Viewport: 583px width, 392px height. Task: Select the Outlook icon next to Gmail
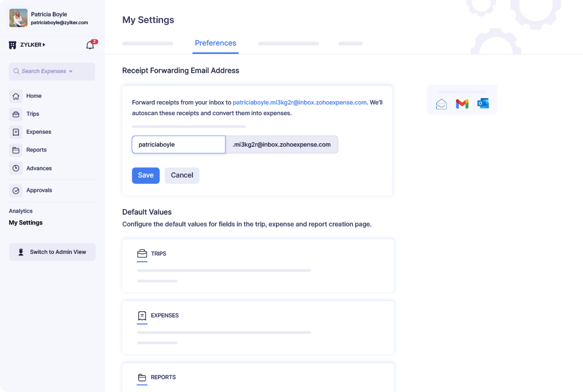coord(482,103)
